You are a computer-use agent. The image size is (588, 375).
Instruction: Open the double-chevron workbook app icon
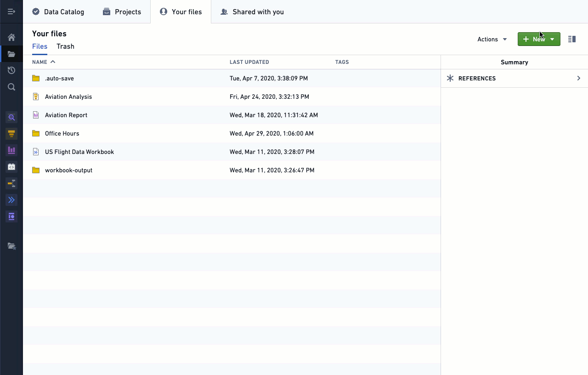11,200
